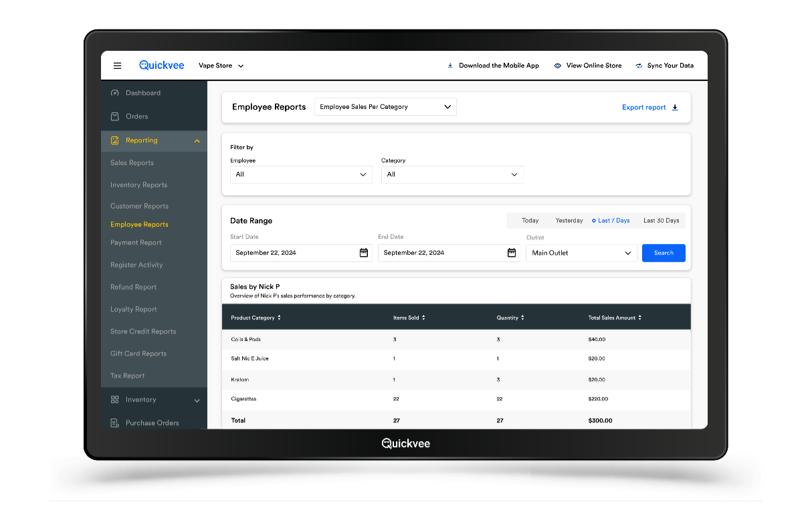
Task: Click the Reporting chart icon
Action: pyautogui.click(x=115, y=140)
